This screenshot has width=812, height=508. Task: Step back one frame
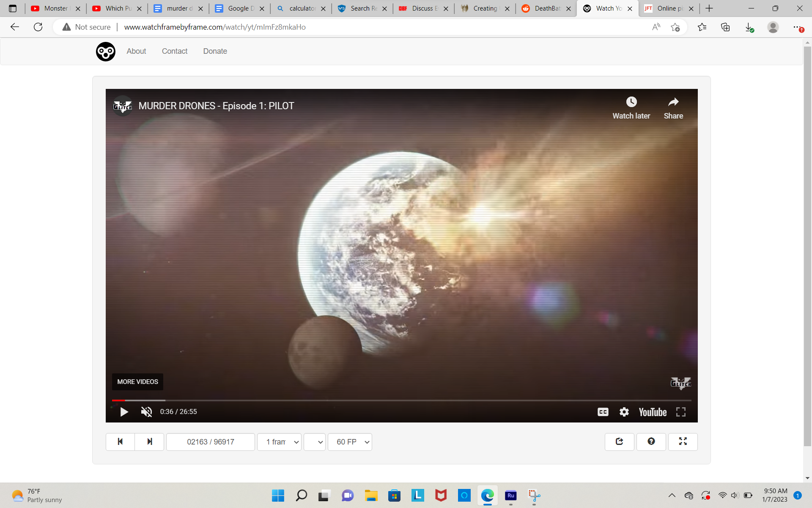click(x=120, y=442)
